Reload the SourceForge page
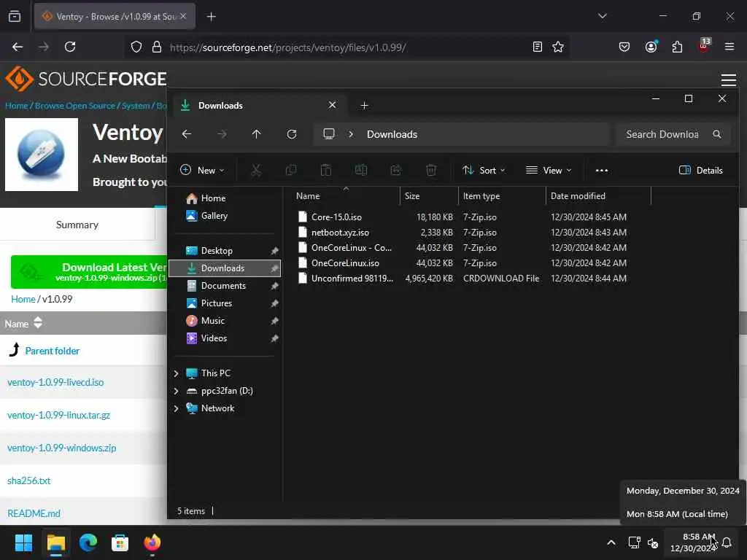The height and width of the screenshot is (560, 747). coord(70,47)
